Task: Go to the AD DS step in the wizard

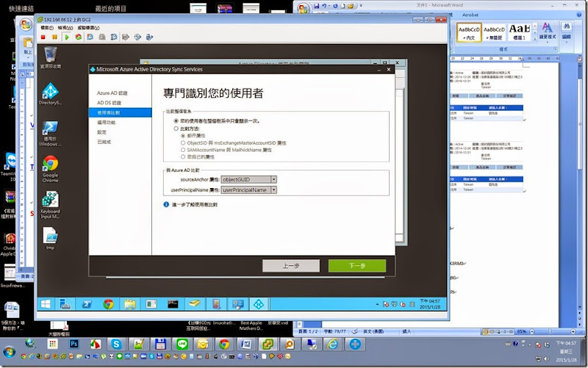Action: click(x=109, y=103)
